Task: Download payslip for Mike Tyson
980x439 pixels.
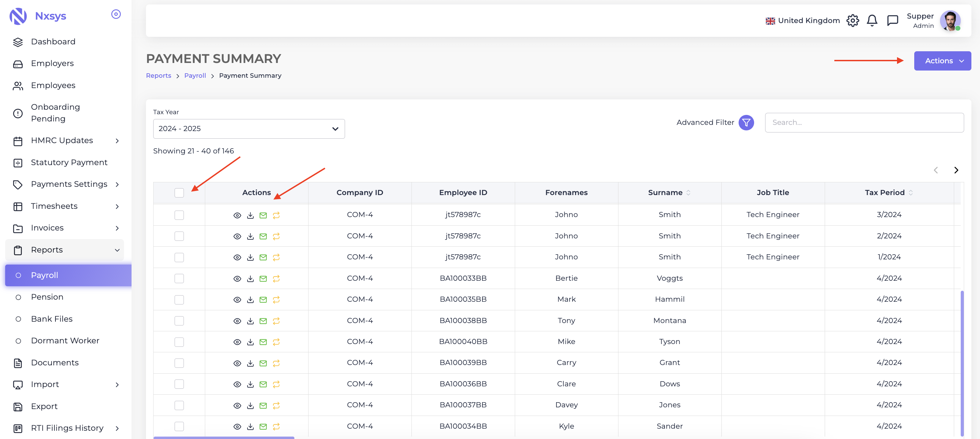Action: [x=250, y=342]
